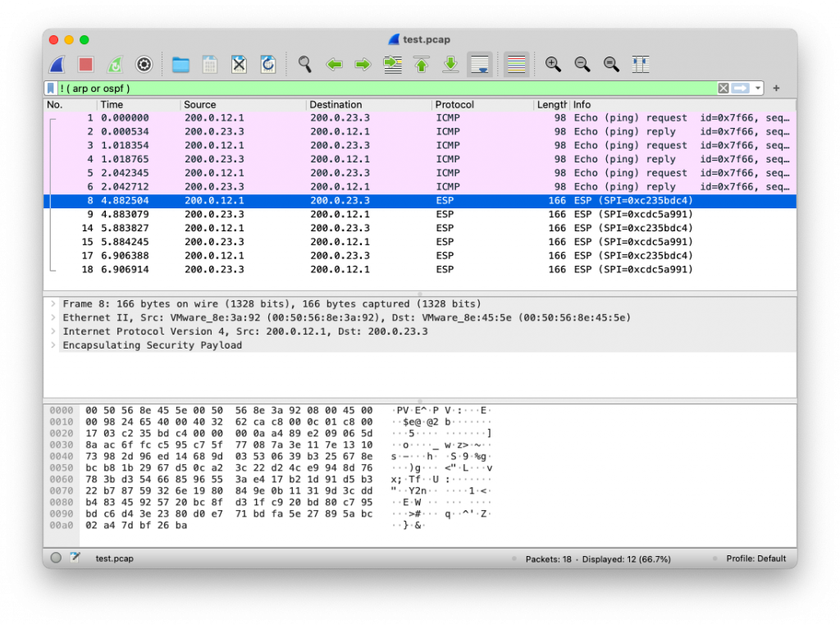Reload the capture file
The height and width of the screenshot is (625, 840).
tap(268, 64)
